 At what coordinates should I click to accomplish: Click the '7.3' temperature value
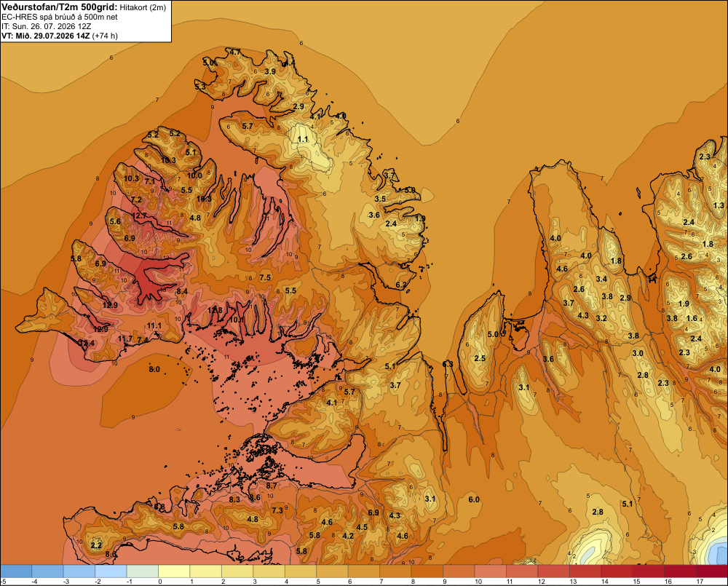pyautogui.click(x=277, y=510)
